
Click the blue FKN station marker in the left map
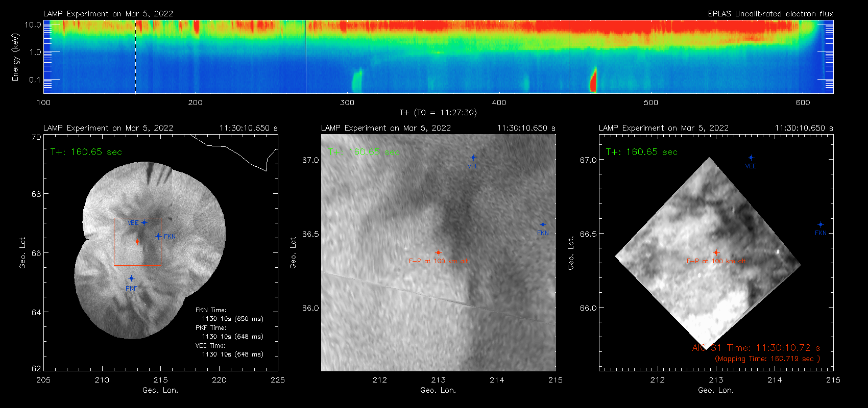(158, 236)
